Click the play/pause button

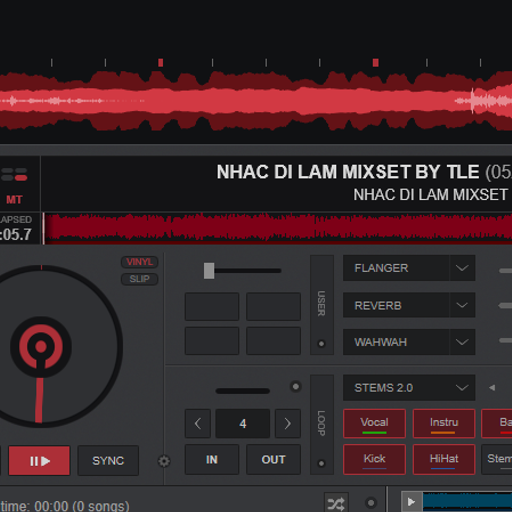pos(39,461)
